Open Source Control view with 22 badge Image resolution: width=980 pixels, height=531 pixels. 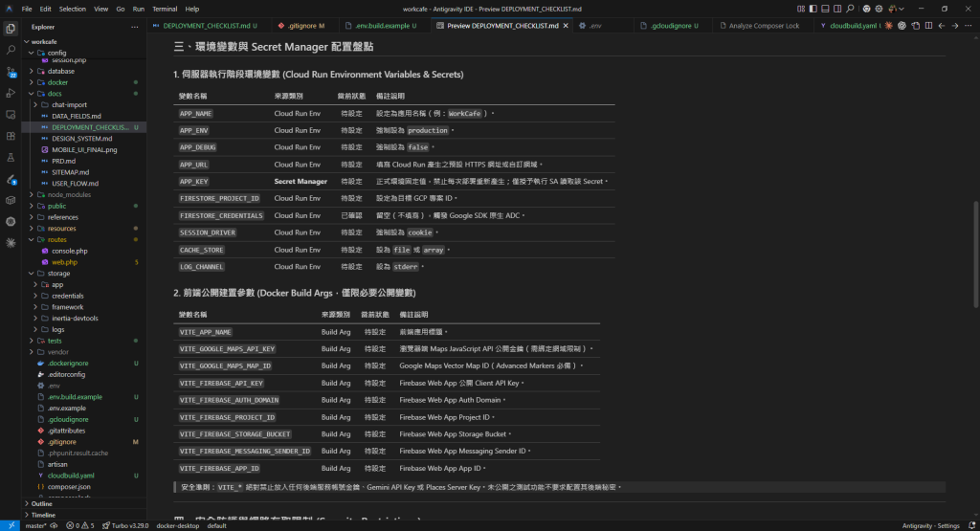pyautogui.click(x=11, y=72)
